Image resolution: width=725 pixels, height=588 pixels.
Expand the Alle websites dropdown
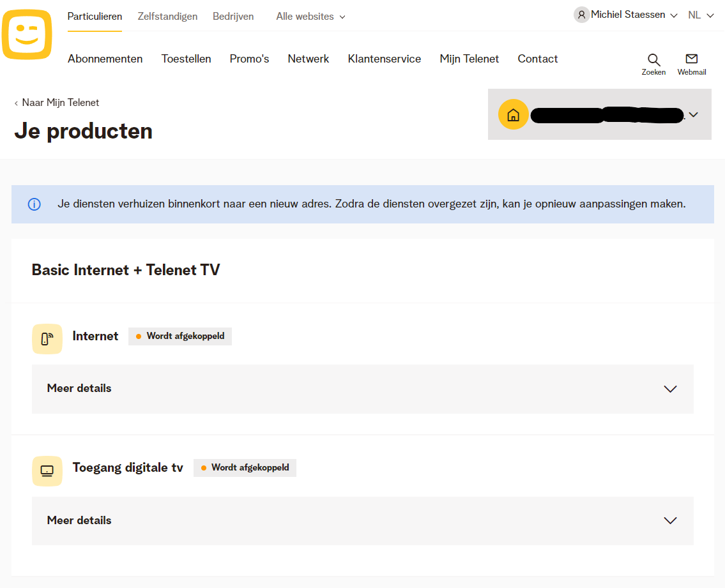coord(310,17)
